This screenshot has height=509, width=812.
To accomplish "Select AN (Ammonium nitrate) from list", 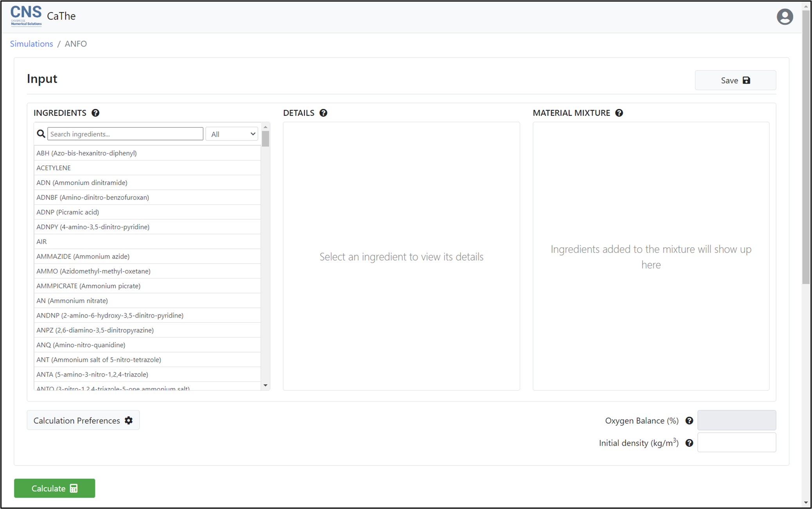I will (72, 300).
